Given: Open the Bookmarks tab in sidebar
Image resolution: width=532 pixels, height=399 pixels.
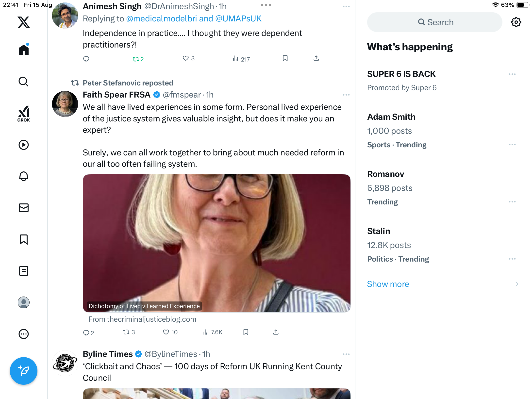Looking at the screenshot, I should (24, 239).
